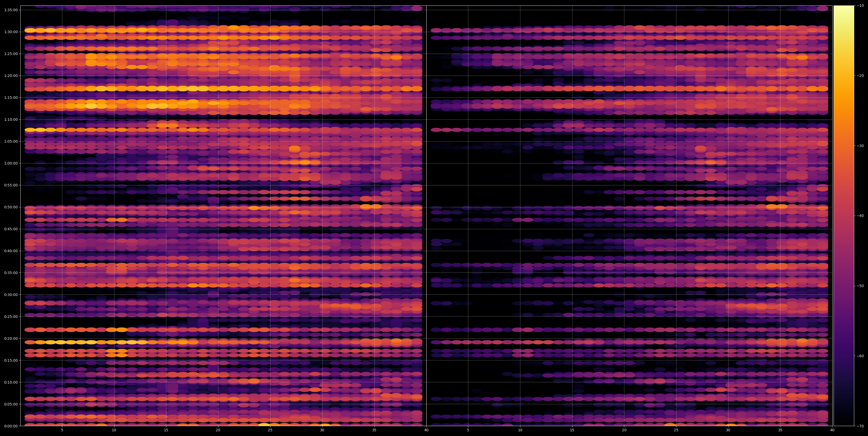Click the 1:25:00 time axis label

coord(11,54)
